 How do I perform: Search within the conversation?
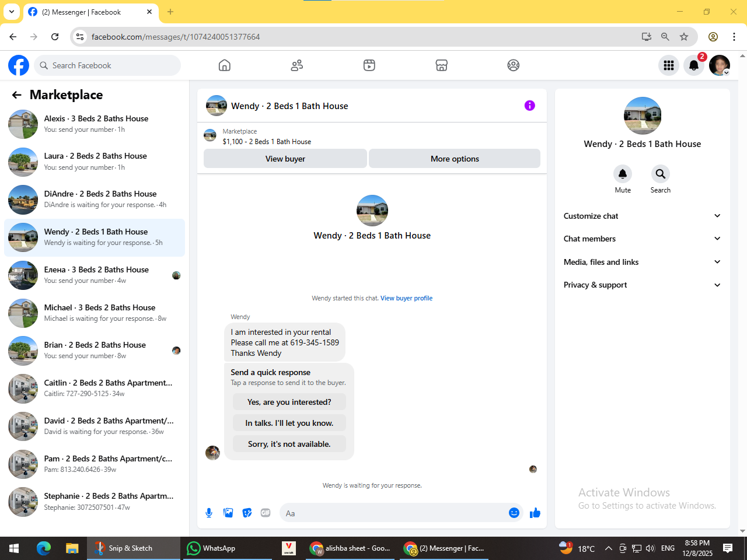661,174
